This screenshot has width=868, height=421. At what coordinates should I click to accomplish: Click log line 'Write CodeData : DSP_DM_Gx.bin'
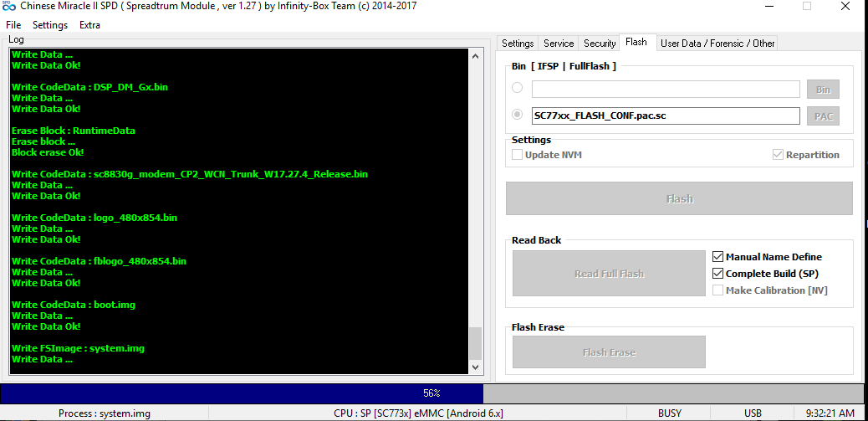(89, 87)
